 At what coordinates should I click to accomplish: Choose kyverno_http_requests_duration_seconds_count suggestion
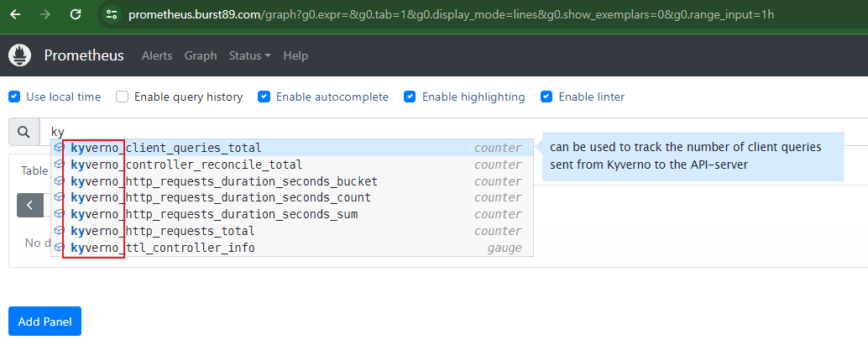click(x=292, y=197)
